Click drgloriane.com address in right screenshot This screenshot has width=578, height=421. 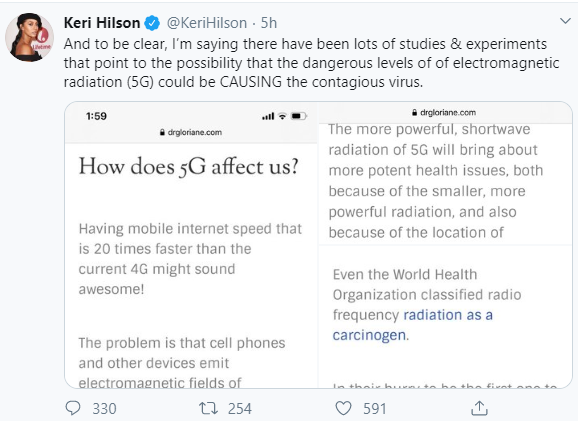pos(444,112)
